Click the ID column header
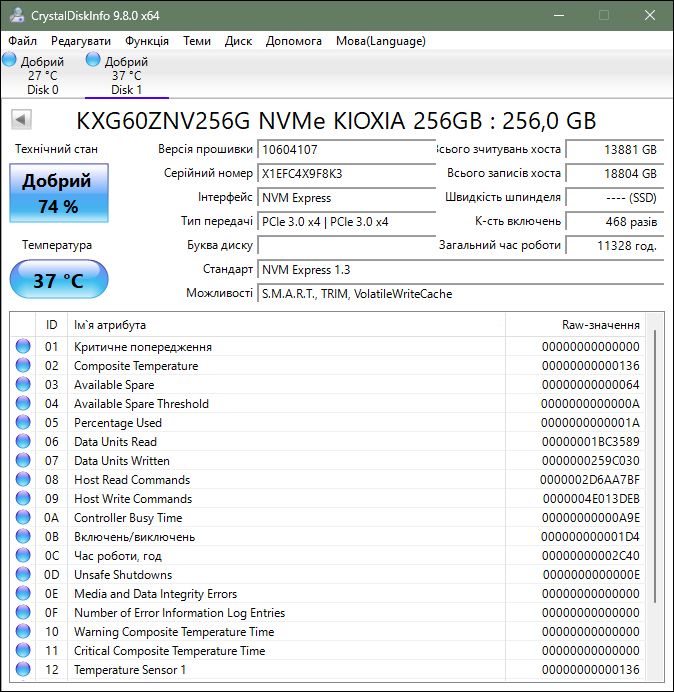Viewport: 674px width, 692px height. click(52, 325)
